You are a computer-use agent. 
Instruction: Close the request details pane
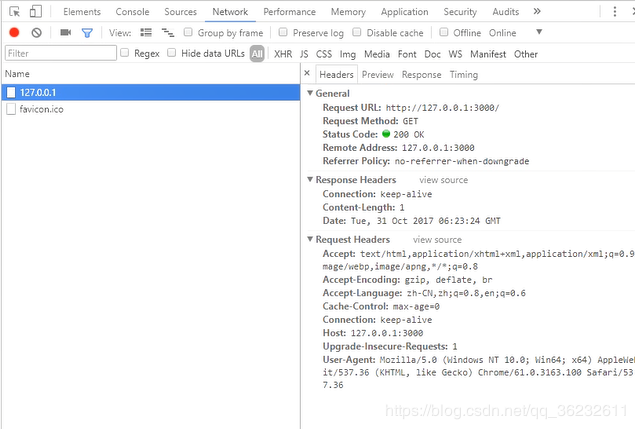click(x=307, y=73)
